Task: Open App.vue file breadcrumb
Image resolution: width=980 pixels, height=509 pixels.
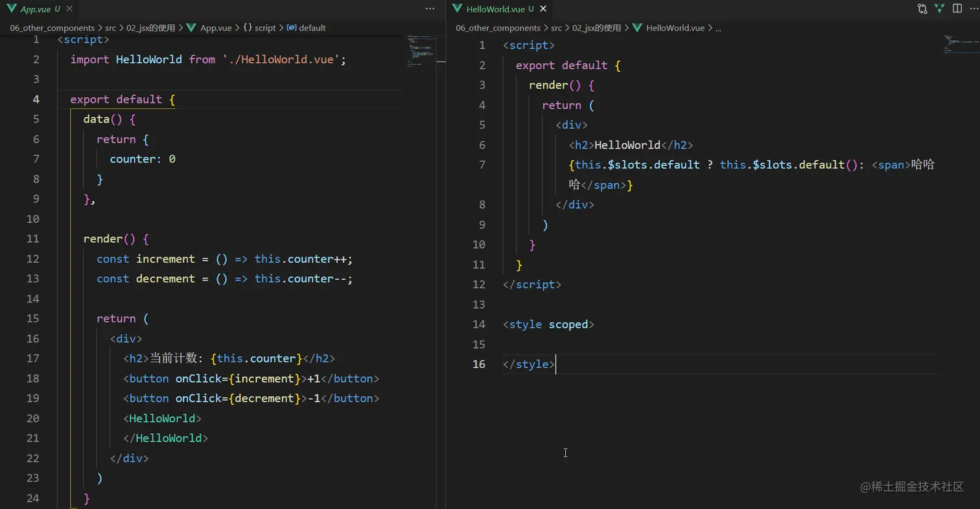Action: [x=209, y=28]
